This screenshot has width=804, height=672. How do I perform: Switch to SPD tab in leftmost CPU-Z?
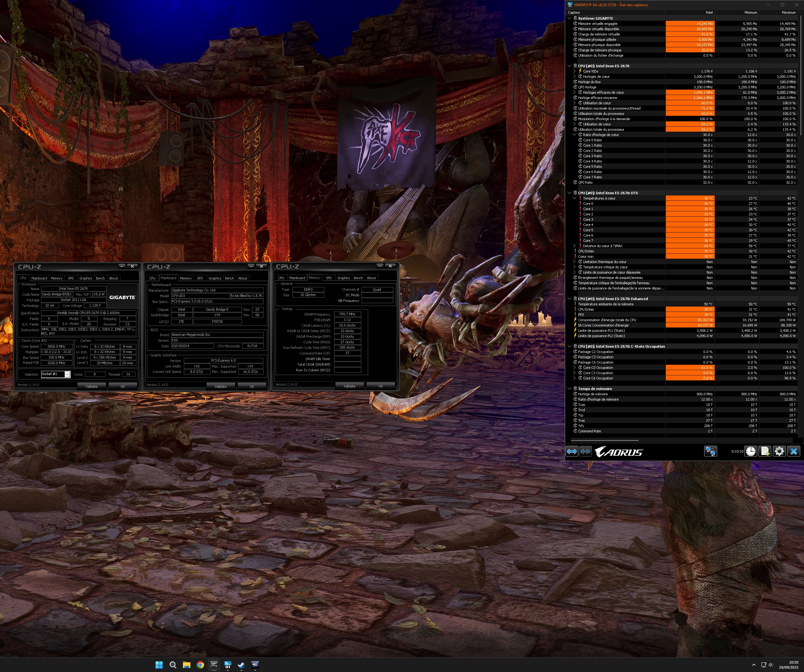pos(71,278)
